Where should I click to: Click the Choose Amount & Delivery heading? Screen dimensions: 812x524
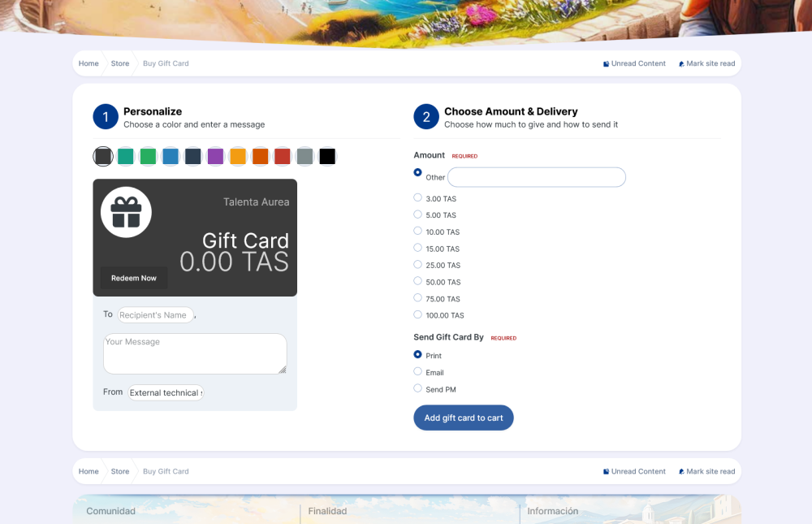pos(511,111)
